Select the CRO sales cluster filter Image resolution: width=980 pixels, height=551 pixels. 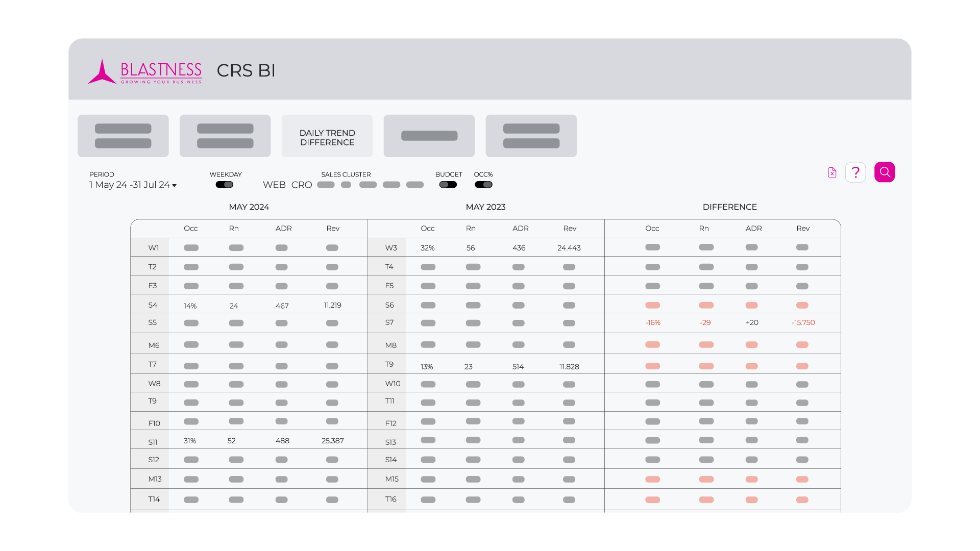click(x=302, y=185)
